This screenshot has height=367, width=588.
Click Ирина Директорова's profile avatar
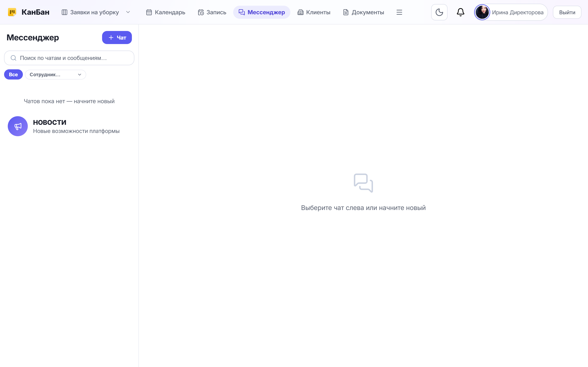(482, 12)
